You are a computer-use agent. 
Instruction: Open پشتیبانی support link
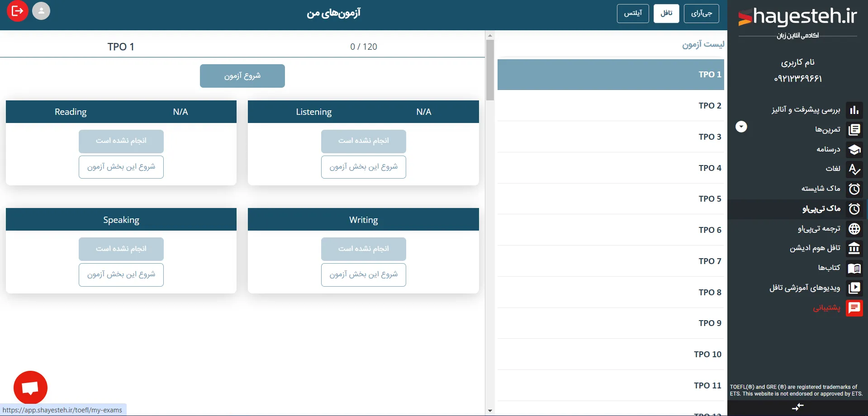tap(827, 308)
